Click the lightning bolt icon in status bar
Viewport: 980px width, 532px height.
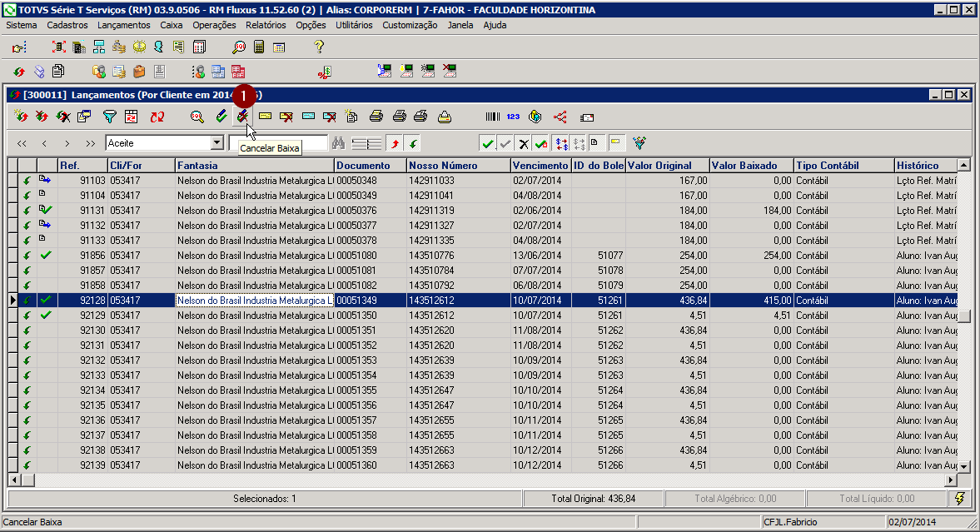pos(959,498)
